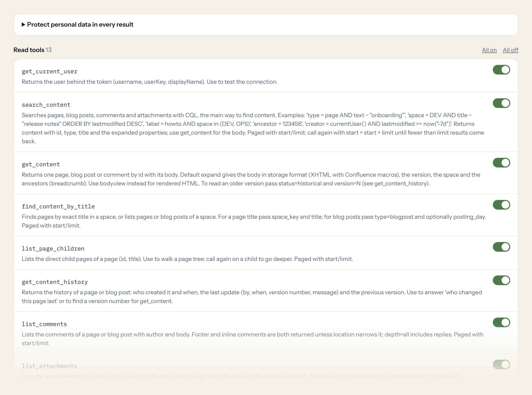This screenshot has height=395, width=532.
Task: Click description 'Returns the history of a page'
Action: [x=252, y=297]
